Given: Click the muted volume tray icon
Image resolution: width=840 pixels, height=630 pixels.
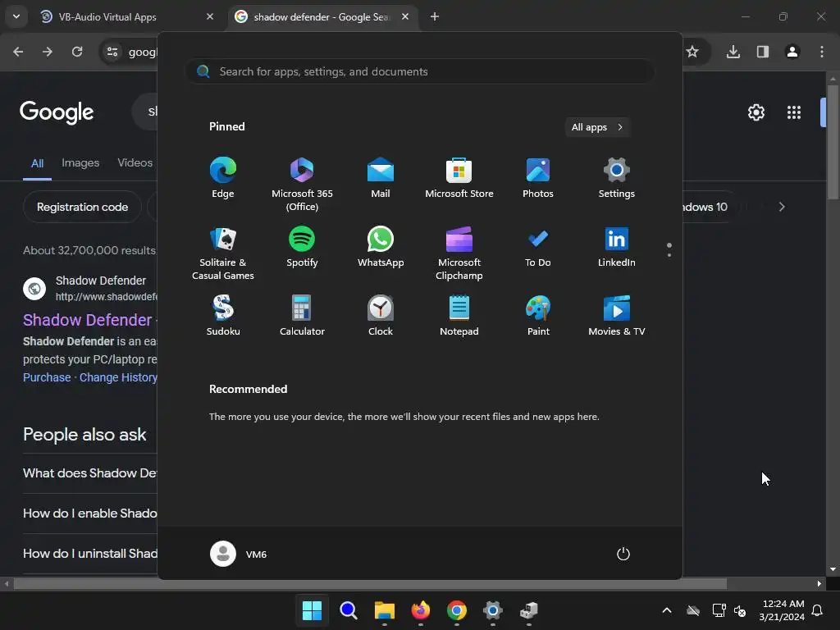Looking at the screenshot, I should [x=741, y=610].
